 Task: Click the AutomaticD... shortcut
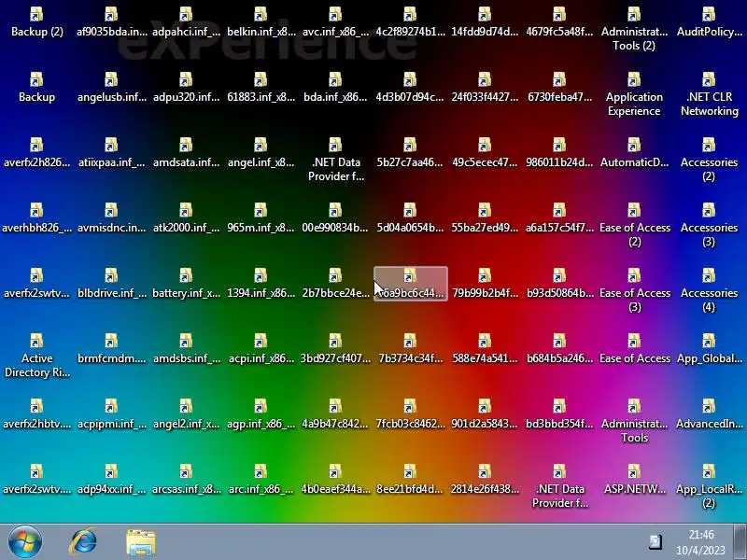click(x=634, y=152)
